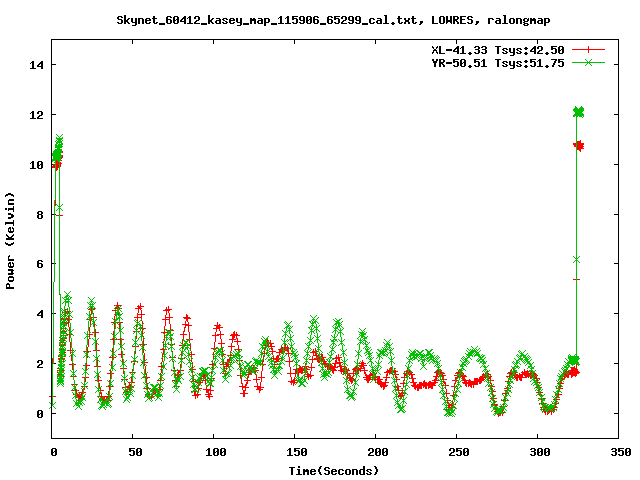This screenshot has width=640, height=480.
Task: Click the y-axis tick value 6
Action: 40,264
